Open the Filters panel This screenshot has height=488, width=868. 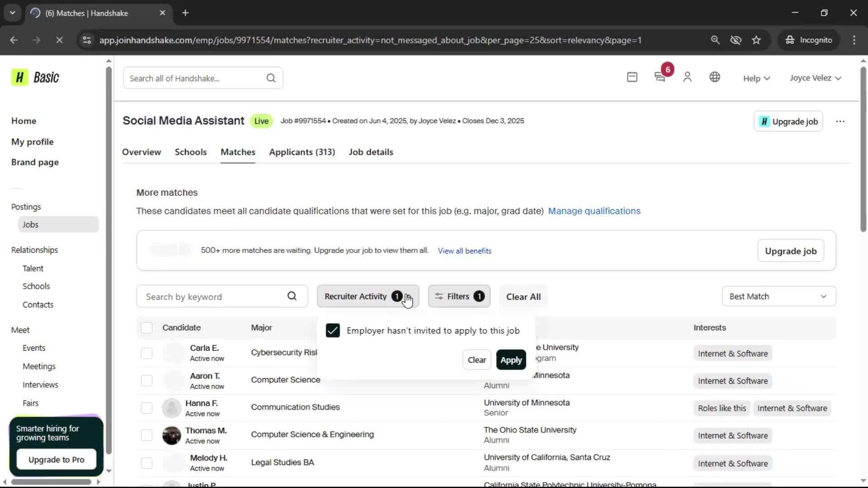[459, 296]
